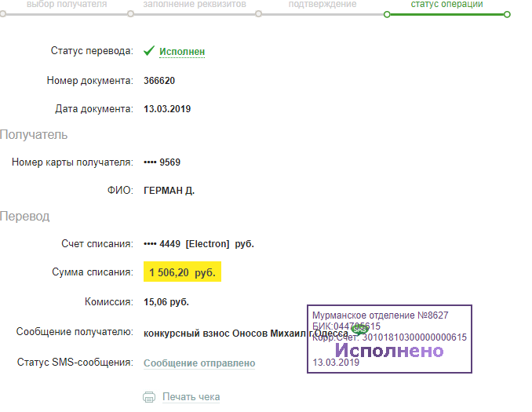Click the debit account 4449 [Electron]
This screenshot has height=412, width=532.
coord(199,244)
